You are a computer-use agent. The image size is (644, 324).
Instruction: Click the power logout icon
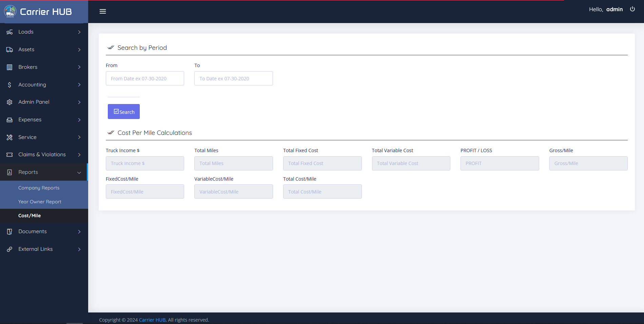tap(632, 9)
